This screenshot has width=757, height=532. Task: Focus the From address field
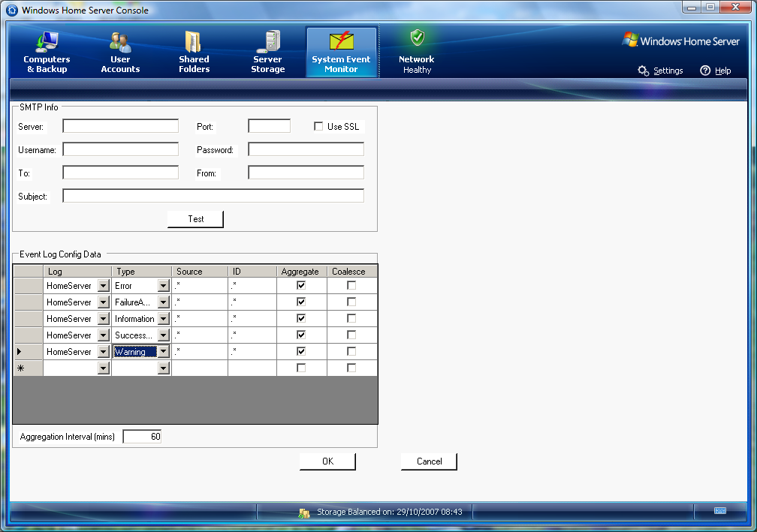306,172
